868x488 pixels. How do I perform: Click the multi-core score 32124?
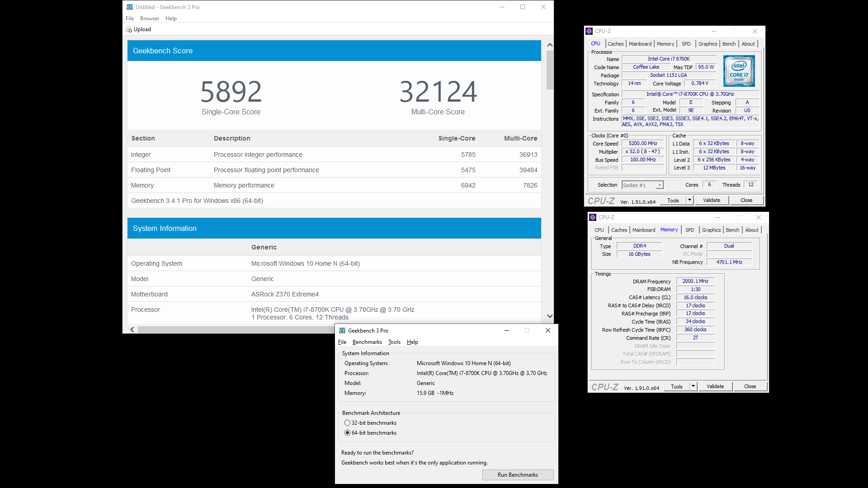coord(438,92)
